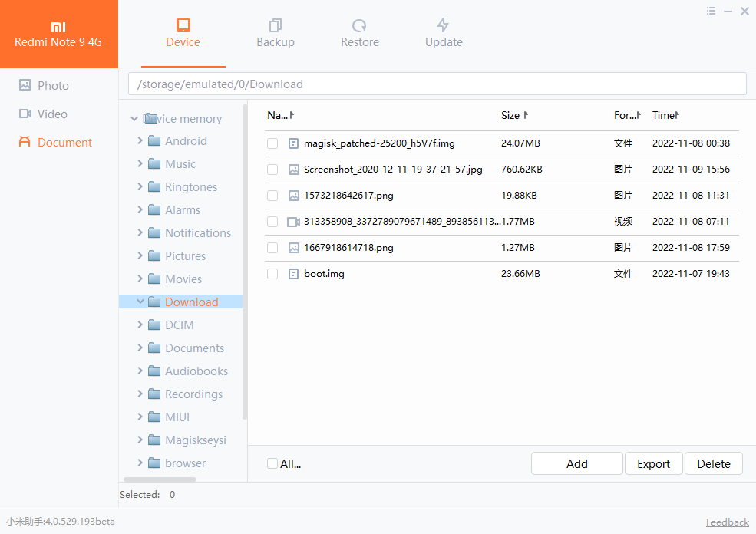Click the Alarms folder icon

click(x=154, y=209)
